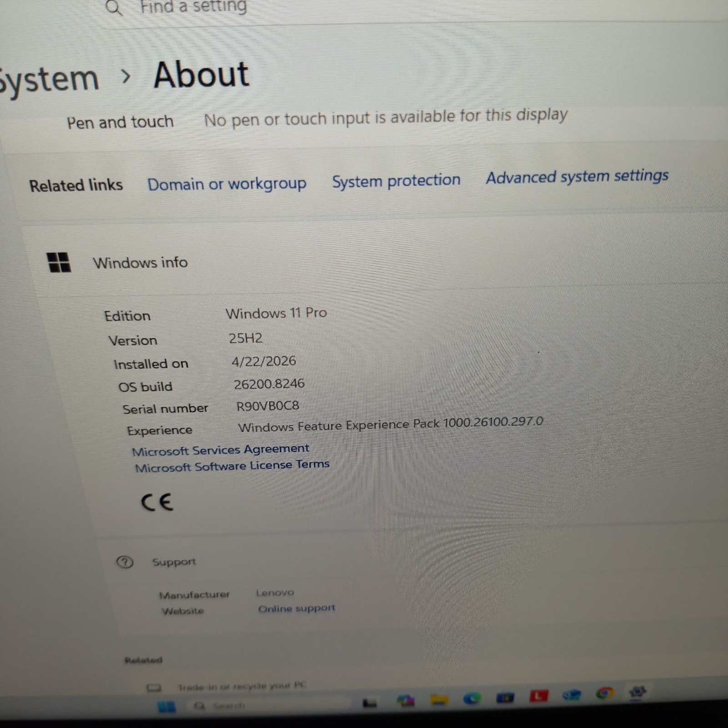Click the Installed on label
The height and width of the screenshot is (728, 728).
(x=151, y=364)
